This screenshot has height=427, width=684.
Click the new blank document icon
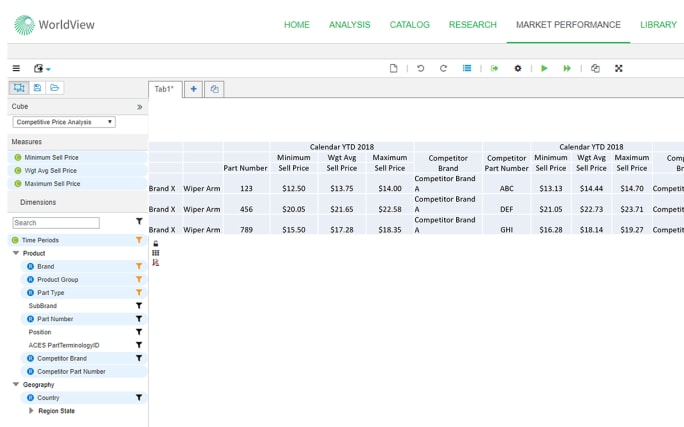pos(393,68)
